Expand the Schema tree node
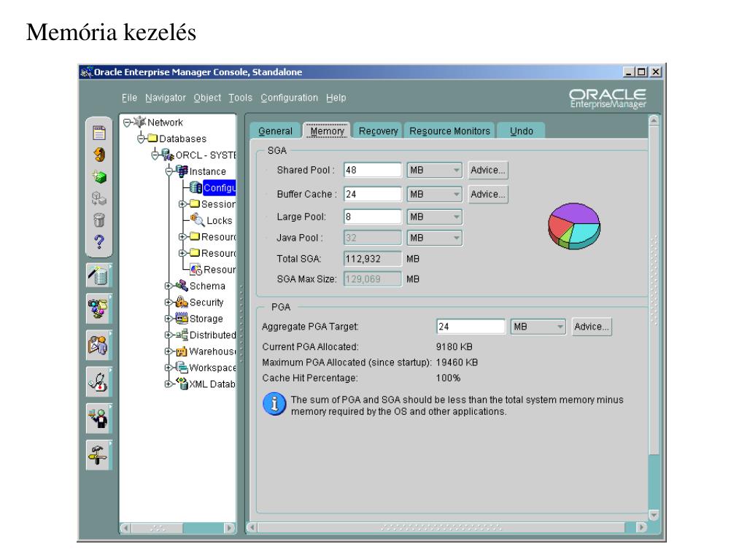The width and height of the screenshot is (747, 560). tap(168, 286)
